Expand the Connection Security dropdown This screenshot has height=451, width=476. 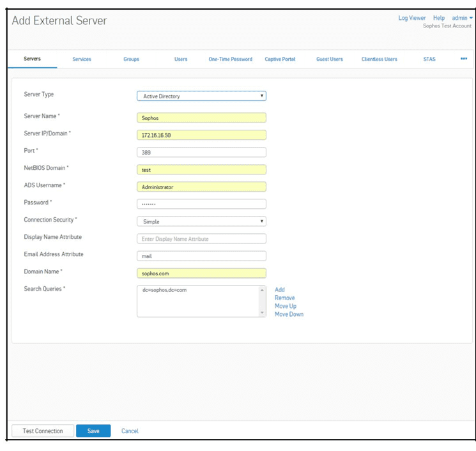[x=201, y=221]
